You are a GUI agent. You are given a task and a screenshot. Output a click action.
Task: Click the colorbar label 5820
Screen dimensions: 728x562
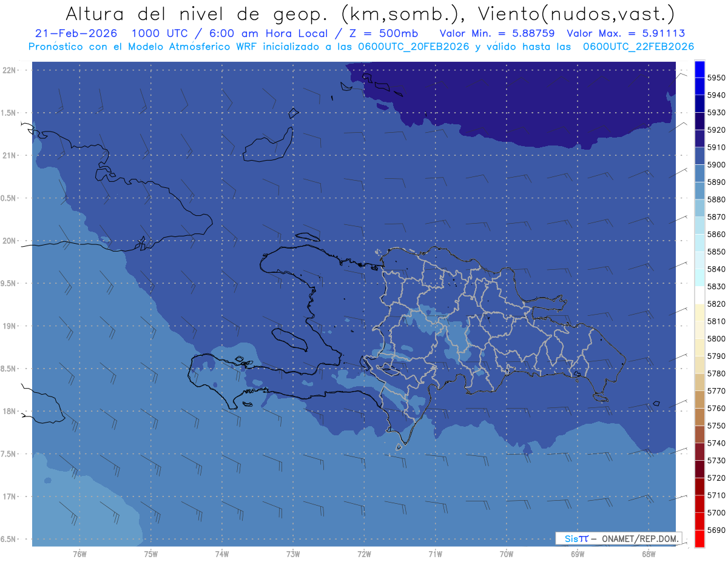(716, 304)
